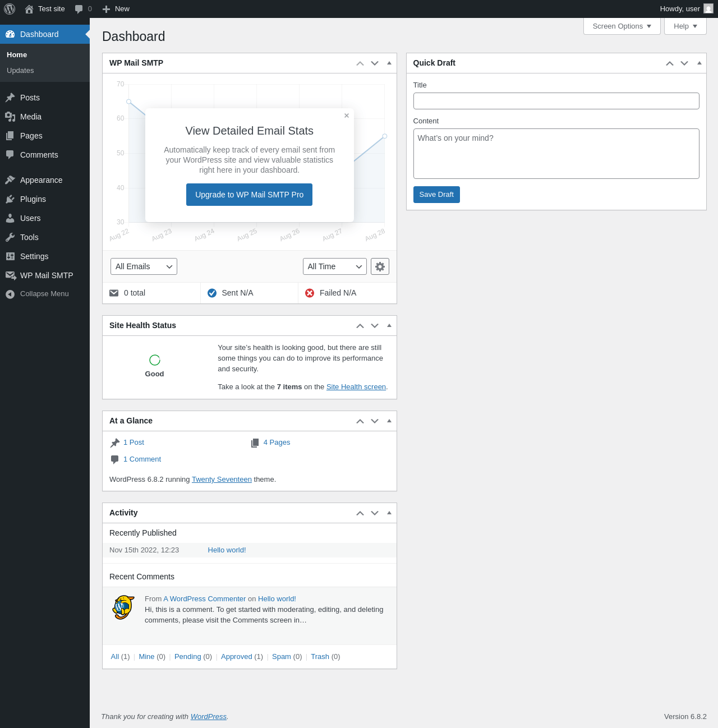Move Quick Draft widget up
Screen dimensions: 718x728
coord(670,63)
